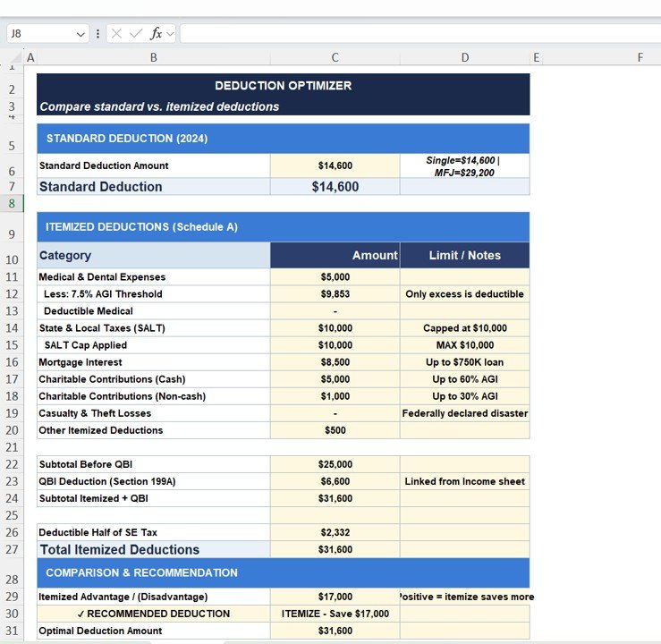Click the Amount column heading
Viewport: 661px width, 644px height.
point(335,256)
